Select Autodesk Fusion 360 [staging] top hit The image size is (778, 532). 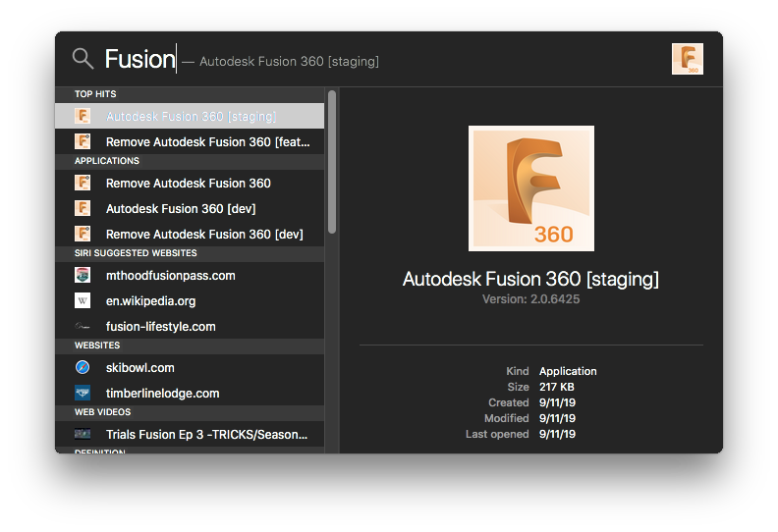click(190, 116)
